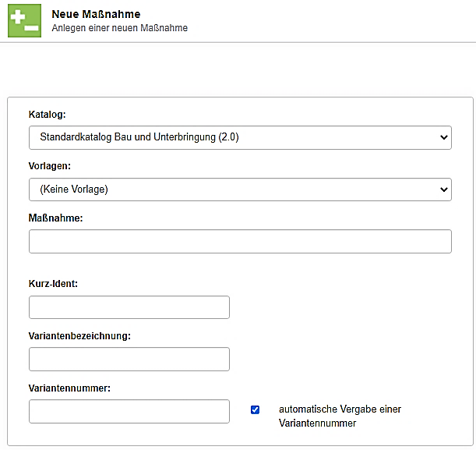
Task: Click the Variantennummer input field
Action: click(x=129, y=411)
